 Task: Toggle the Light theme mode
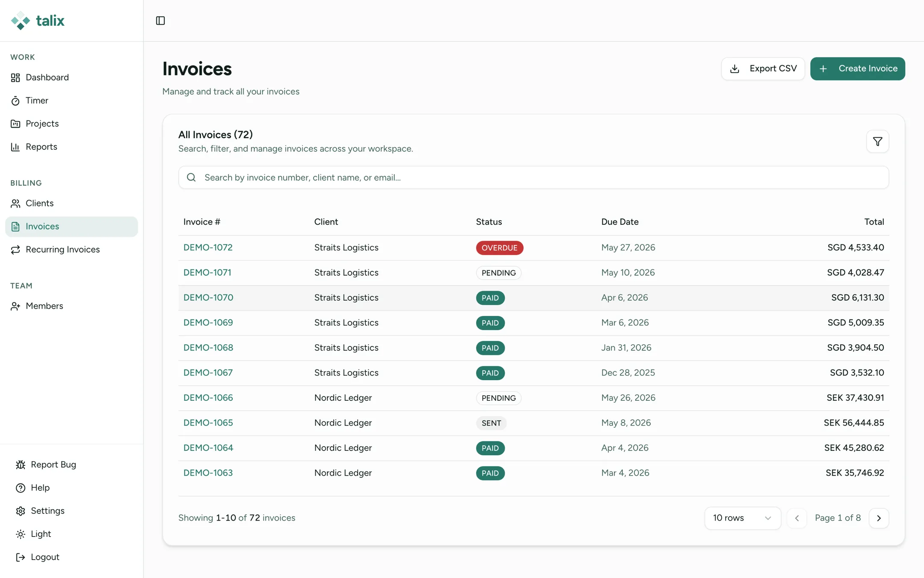pyautogui.click(x=71, y=534)
